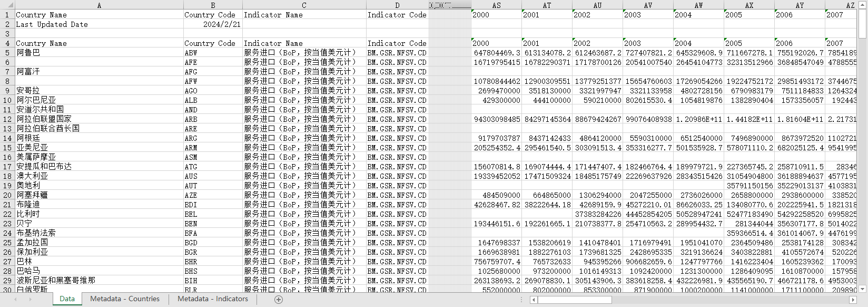Viewport: 868px width, 307px height.
Task: Switch to Metadata - Indicators sheet
Action: pyautogui.click(x=213, y=299)
